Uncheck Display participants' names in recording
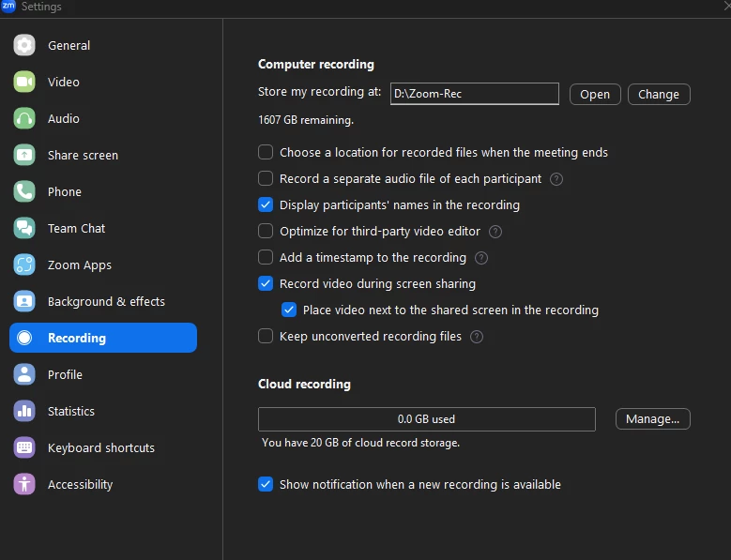 tap(266, 205)
